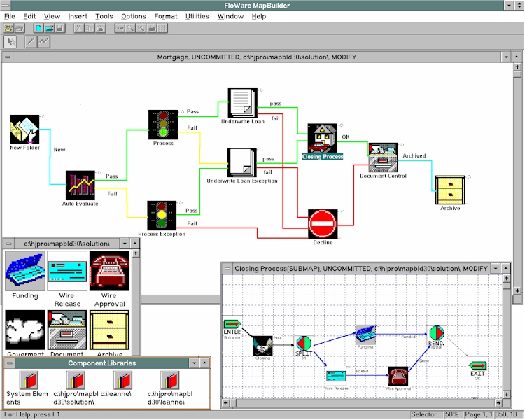Pick the Document component in solution palette
This screenshot has width=525, height=420.
coord(67,330)
